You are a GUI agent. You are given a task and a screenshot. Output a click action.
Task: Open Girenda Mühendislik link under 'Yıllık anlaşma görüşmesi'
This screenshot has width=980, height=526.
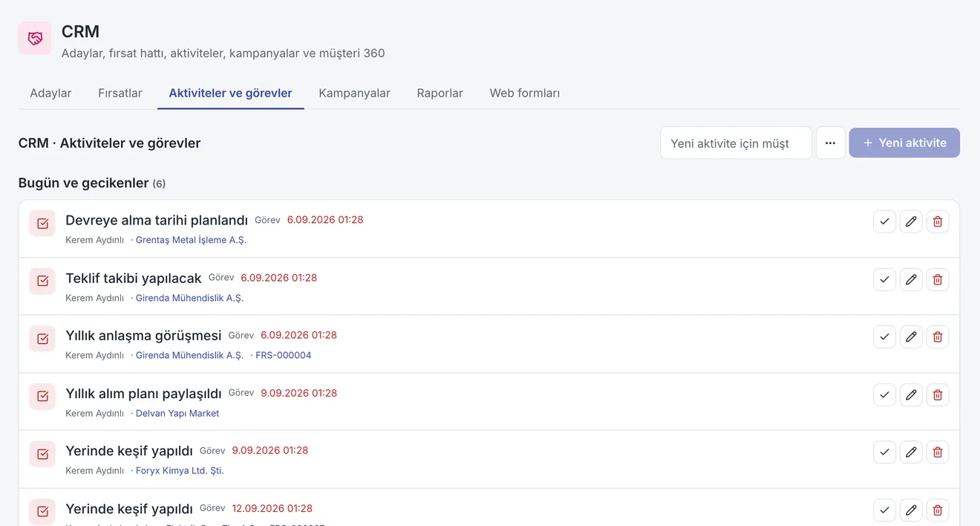click(x=189, y=355)
